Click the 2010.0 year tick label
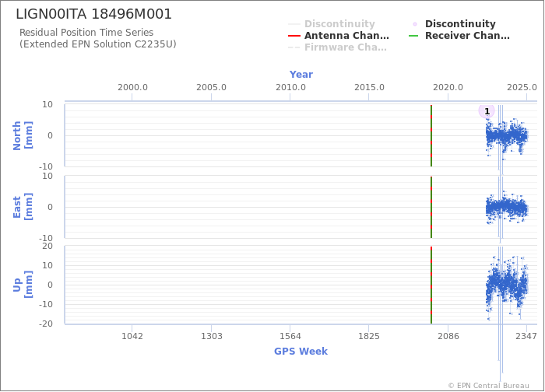545x392 pixels. [x=290, y=87]
